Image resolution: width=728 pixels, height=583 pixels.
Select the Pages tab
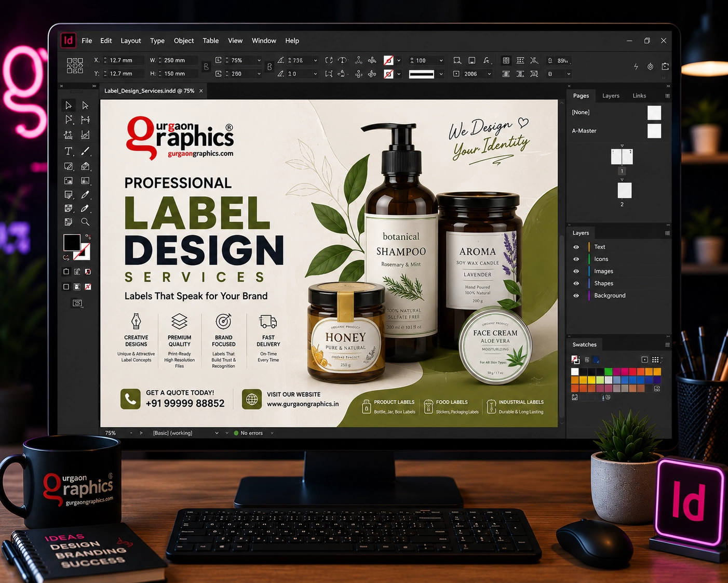click(x=581, y=96)
